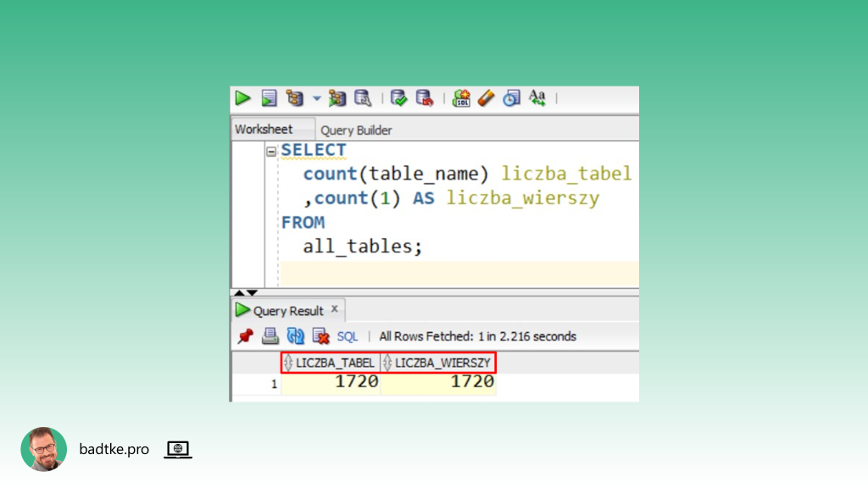868x488 pixels.
Task: Close the Query Result tab
Action: [335, 309]
